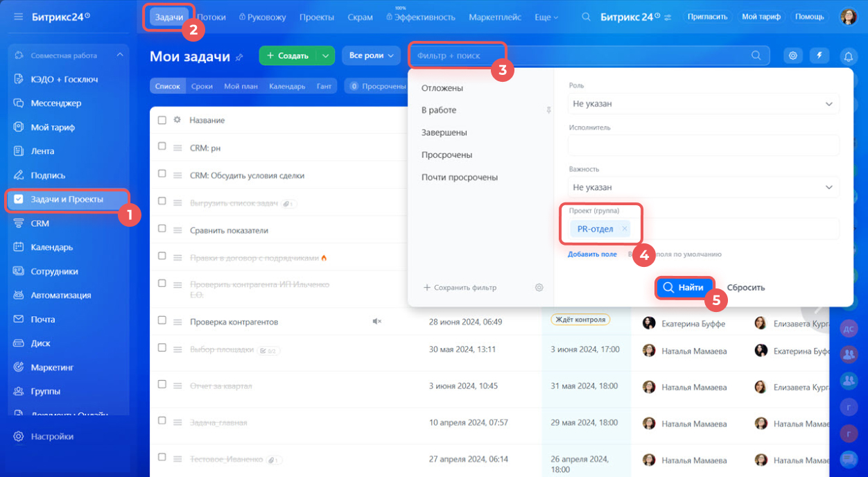The height and width of the screenshot is (477, 868).
Task: Click the pin icon beside В работе filter
Action: (548, 110)
